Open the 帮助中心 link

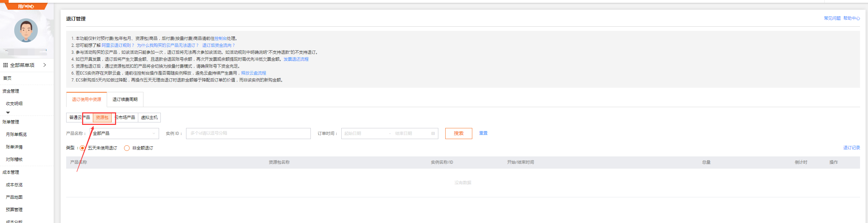click(x=851, y=18)
